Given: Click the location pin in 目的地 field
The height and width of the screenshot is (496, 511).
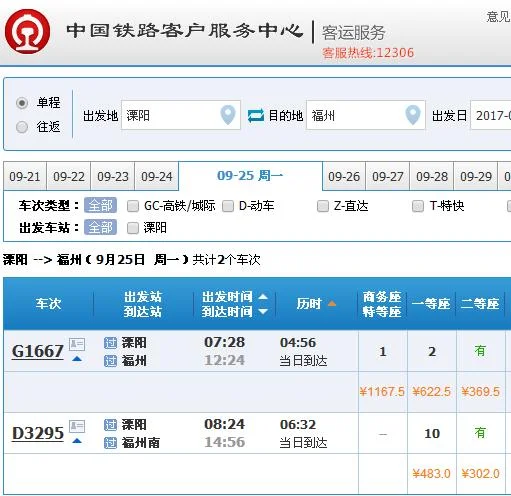Looking at the screenshot, I should (413, 115).
